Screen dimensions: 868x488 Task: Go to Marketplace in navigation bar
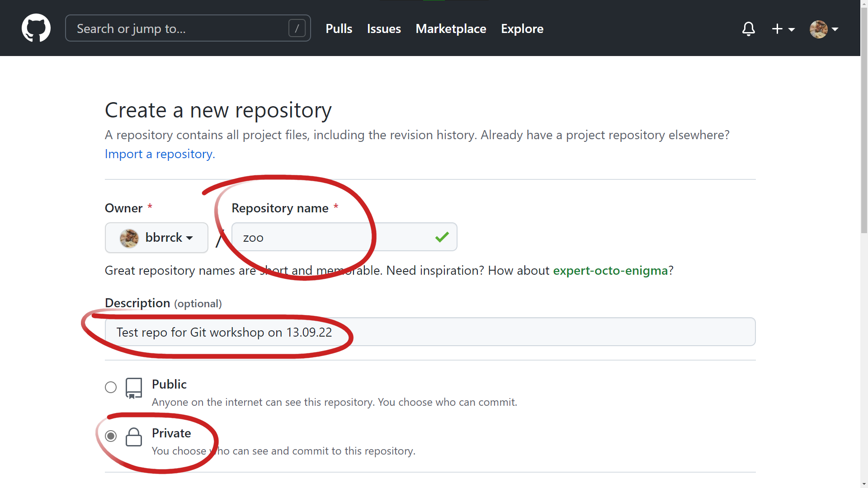(451, 28)
